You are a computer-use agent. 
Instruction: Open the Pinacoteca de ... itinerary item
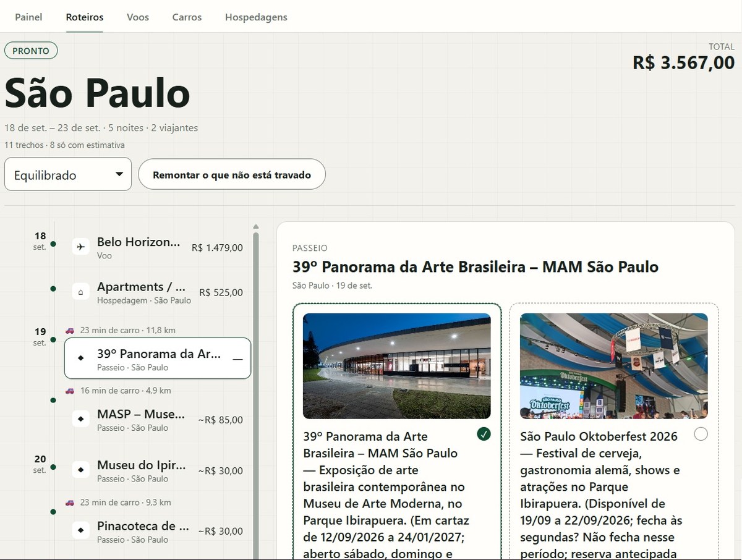[x=158, y=531]
